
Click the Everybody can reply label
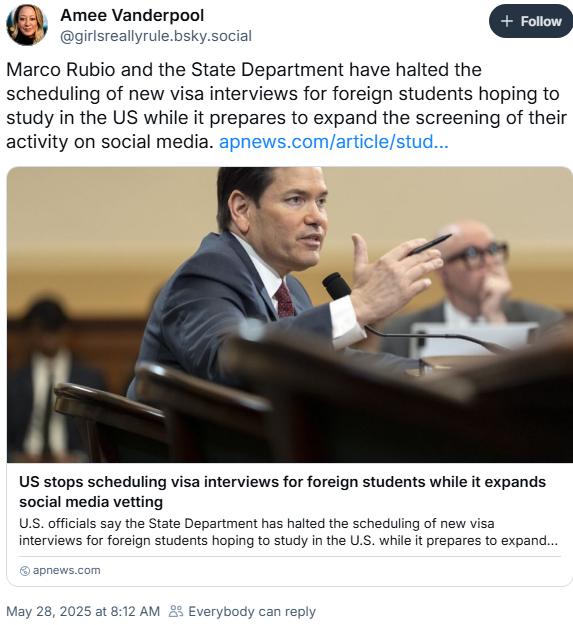click(x=252, y=611)
